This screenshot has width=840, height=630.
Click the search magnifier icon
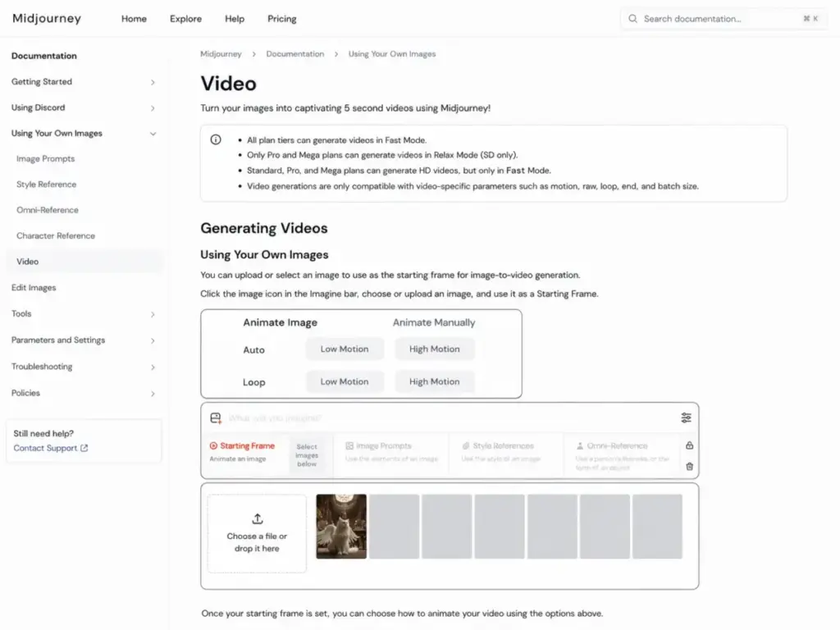pos(632,19)
